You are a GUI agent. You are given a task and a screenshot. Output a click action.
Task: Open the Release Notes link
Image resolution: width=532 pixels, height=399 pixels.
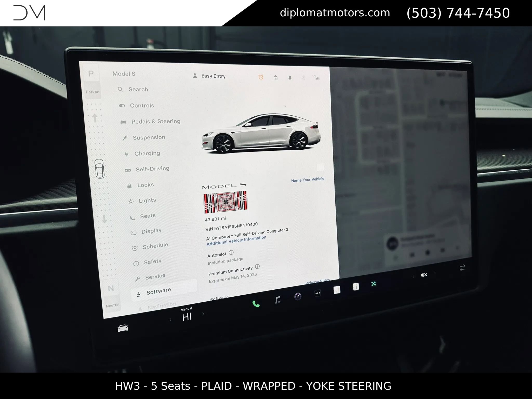click(x=317, y=282)
